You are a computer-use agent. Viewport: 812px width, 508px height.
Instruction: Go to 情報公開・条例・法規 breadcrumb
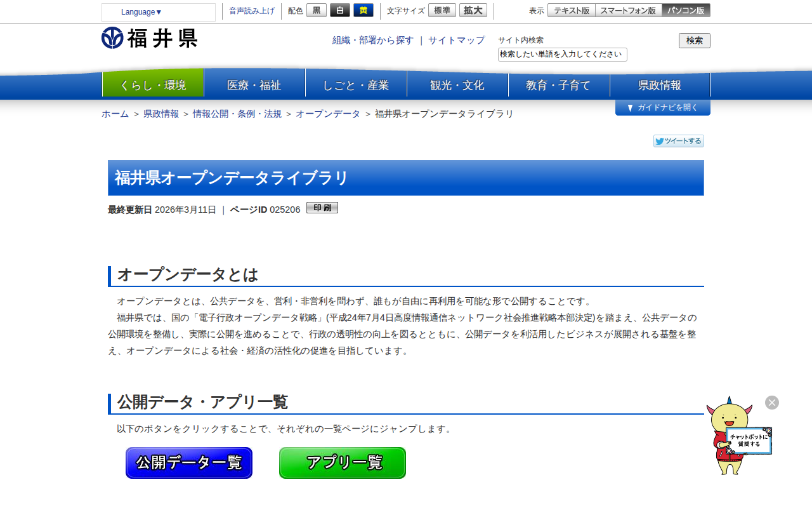coord(237,114)
